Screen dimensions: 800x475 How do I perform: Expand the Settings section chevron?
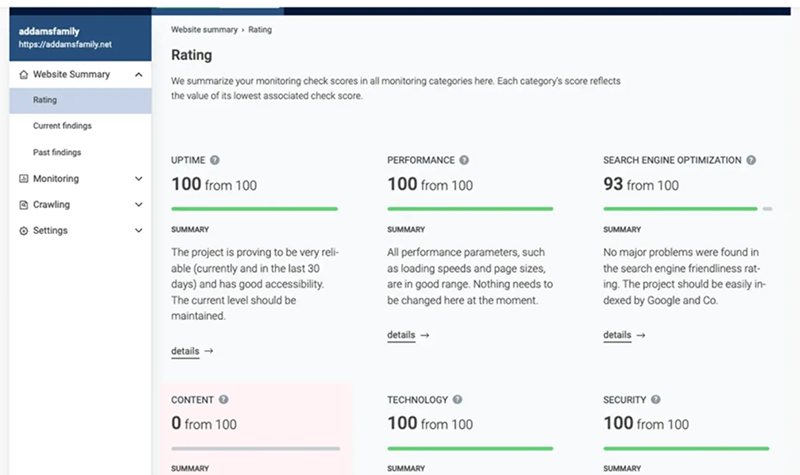[138, 231]
